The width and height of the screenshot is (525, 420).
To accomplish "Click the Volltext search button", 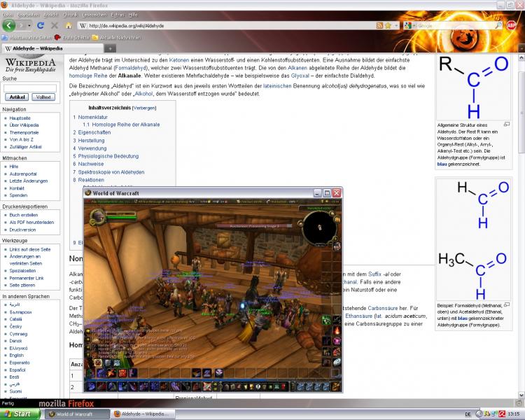I will (x=43, y=97).
